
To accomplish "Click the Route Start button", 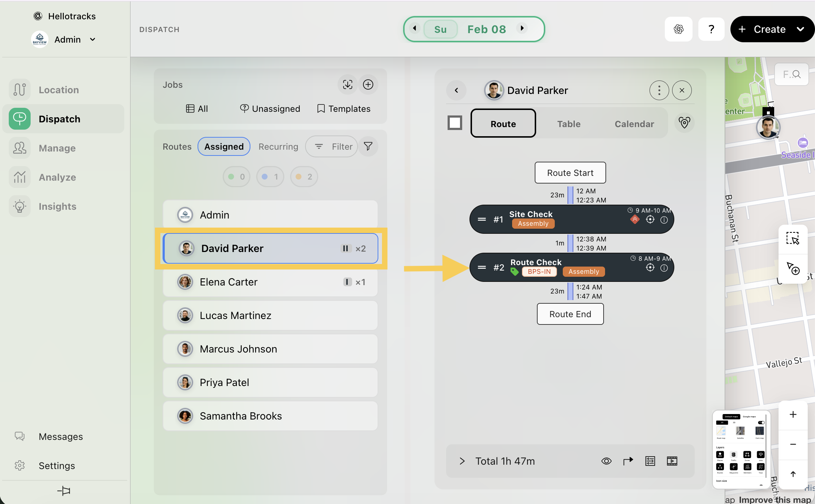I will tap(570, 173).
